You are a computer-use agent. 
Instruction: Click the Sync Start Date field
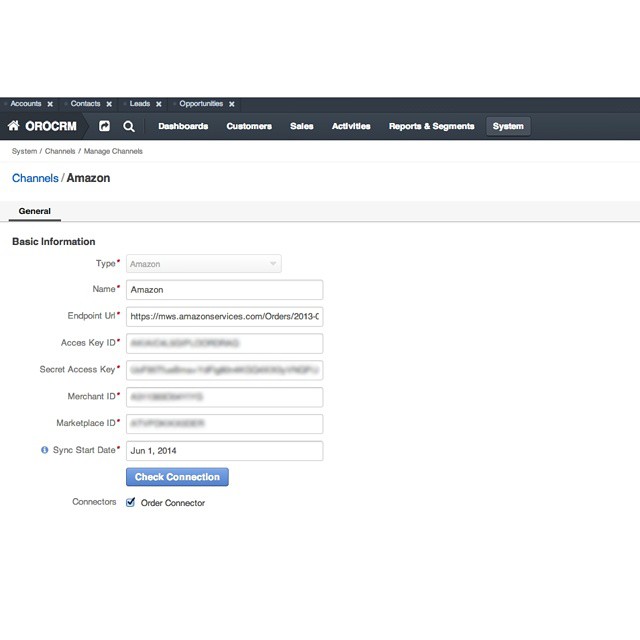[224, 451]
